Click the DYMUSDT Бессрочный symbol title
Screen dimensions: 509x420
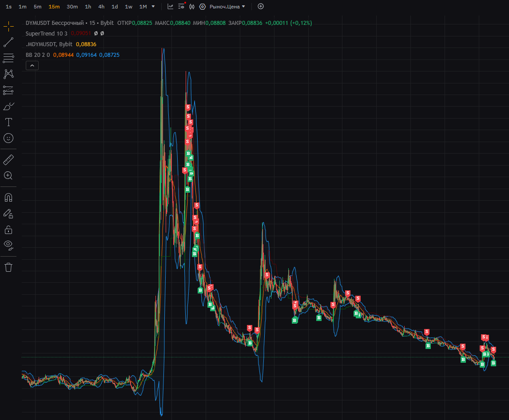[x=55, y=23]
